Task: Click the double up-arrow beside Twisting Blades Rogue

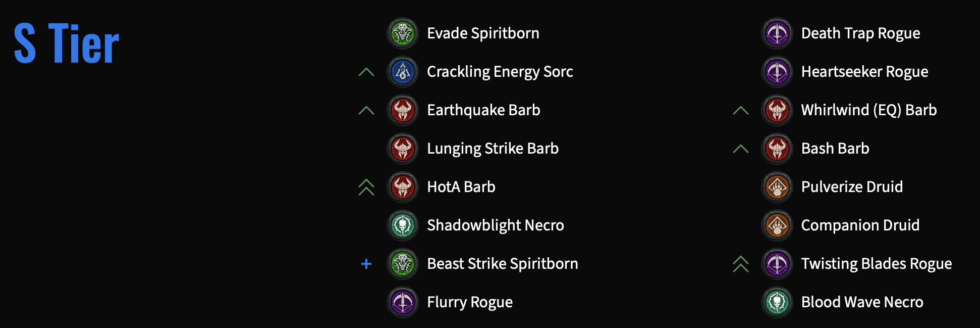Action: pos(741,264)
